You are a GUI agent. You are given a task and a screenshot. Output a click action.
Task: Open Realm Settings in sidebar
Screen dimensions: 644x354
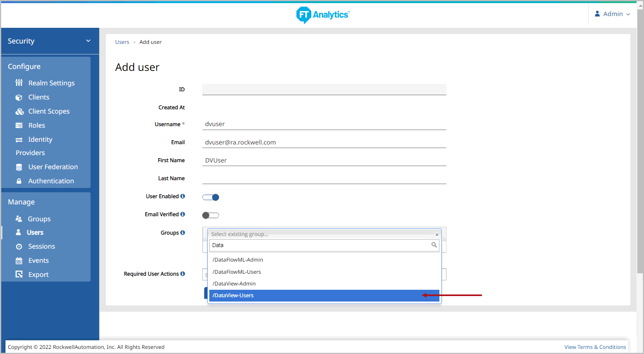click(x=51, y=83)
